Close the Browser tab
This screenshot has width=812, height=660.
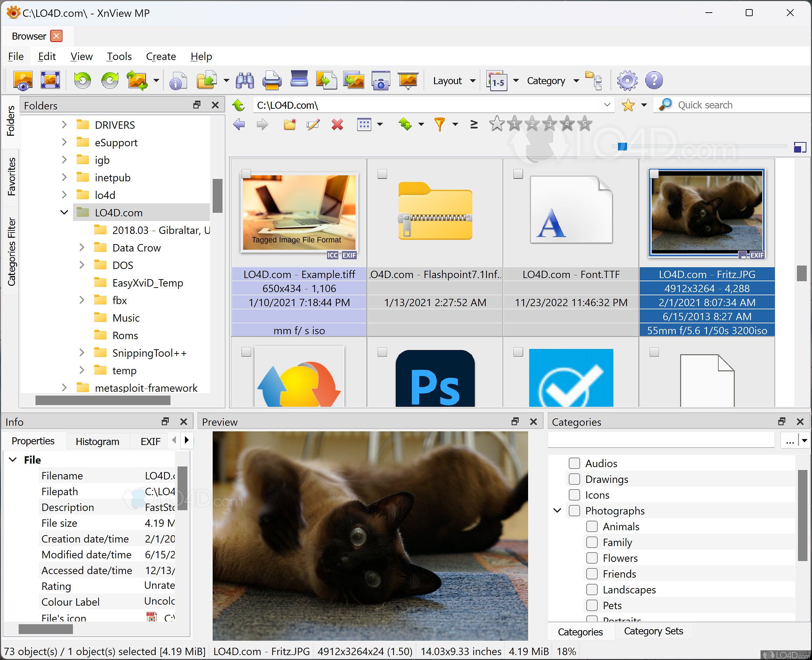56,36
